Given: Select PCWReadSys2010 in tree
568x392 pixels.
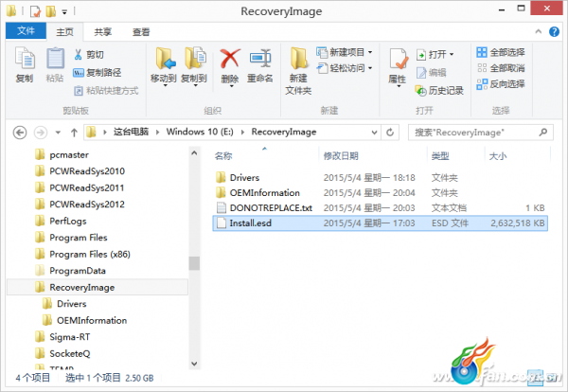Looking at the screenshot, I should 80,171.
